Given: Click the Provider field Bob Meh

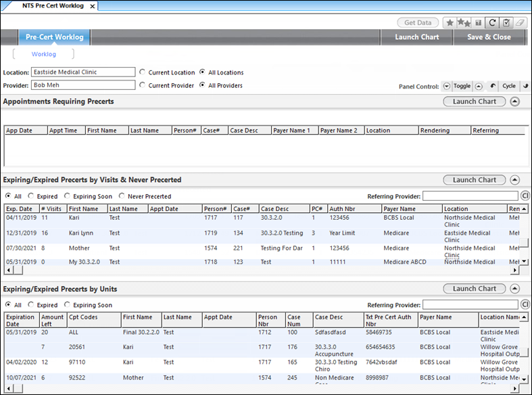Looking at the screenshot, I should tap(83, 85).
